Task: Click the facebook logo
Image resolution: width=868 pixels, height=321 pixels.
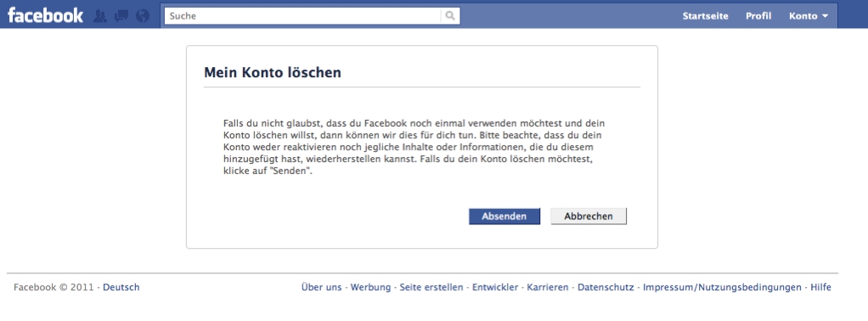Action: (45, 15)
